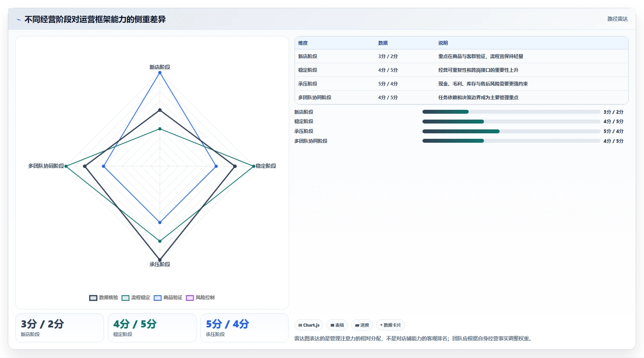This screenshot has width=644, height=358.
Task: Click dark data point on 承压阶段 axis
Action: tap(160, 260)
